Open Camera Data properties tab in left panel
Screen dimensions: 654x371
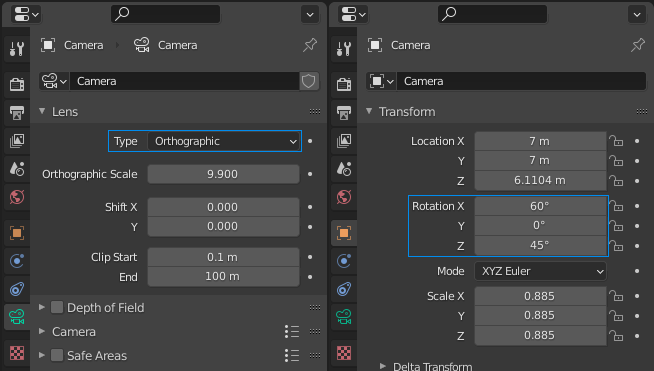[17, 317]
